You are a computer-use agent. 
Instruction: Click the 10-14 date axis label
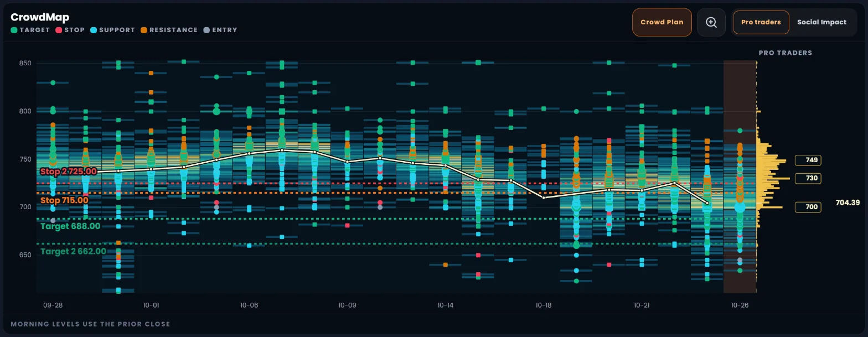[445, 305]
